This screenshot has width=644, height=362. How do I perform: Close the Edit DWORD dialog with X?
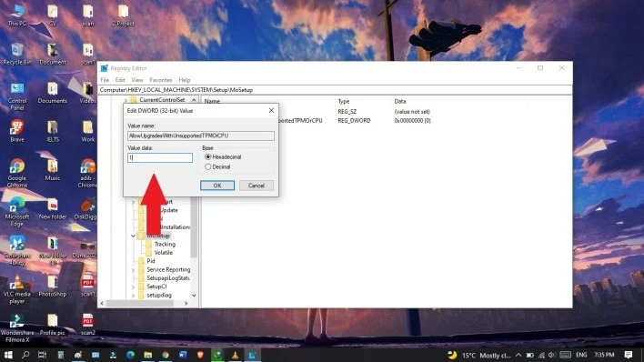(271, 111)
